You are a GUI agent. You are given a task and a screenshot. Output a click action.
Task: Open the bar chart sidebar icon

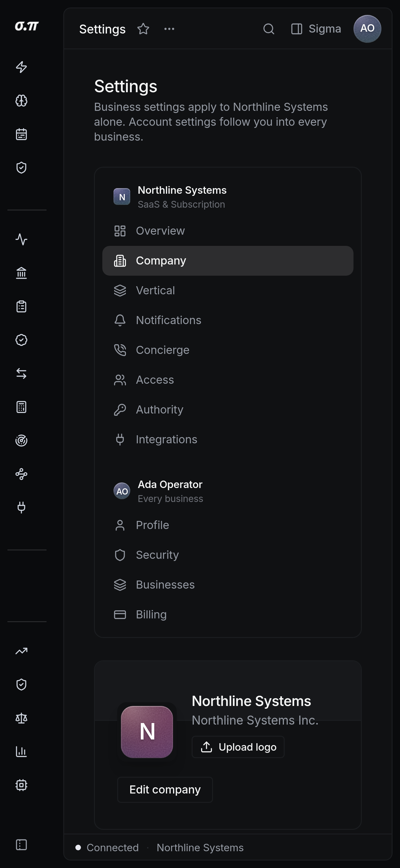point(21,752)
